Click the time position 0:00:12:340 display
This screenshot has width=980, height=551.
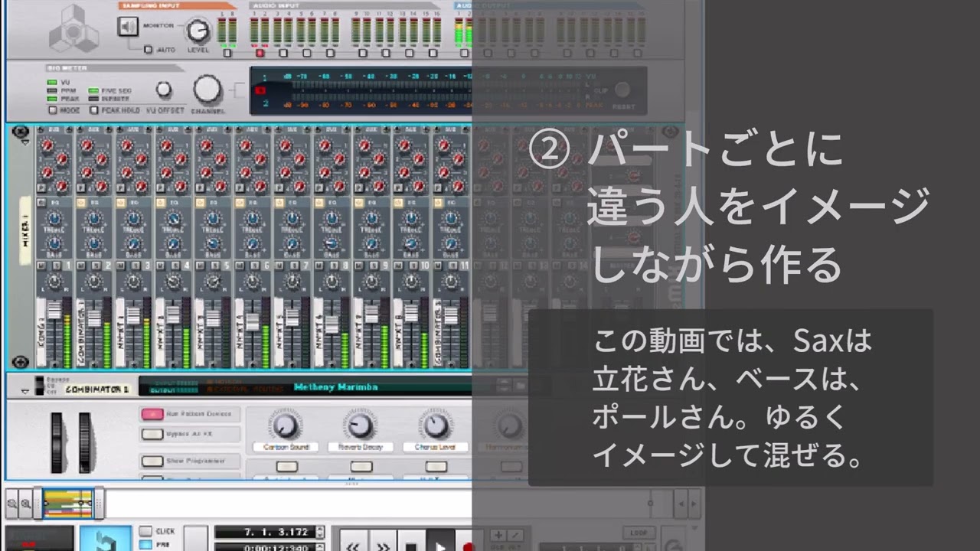pos(264,546)
